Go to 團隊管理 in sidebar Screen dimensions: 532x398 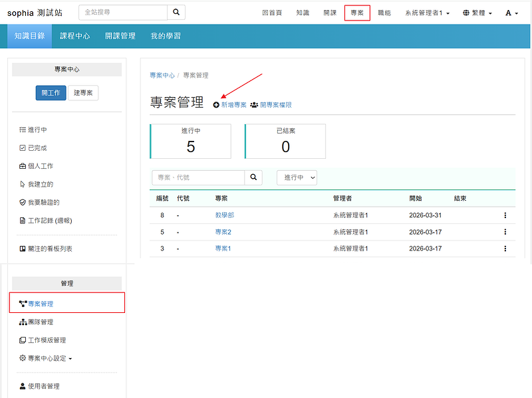[40, 322]
